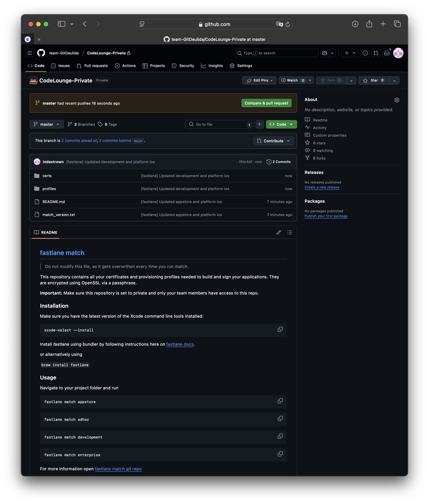Open the Pull requests tab
This screenshot has height=504, width=429.
[92, 66]
